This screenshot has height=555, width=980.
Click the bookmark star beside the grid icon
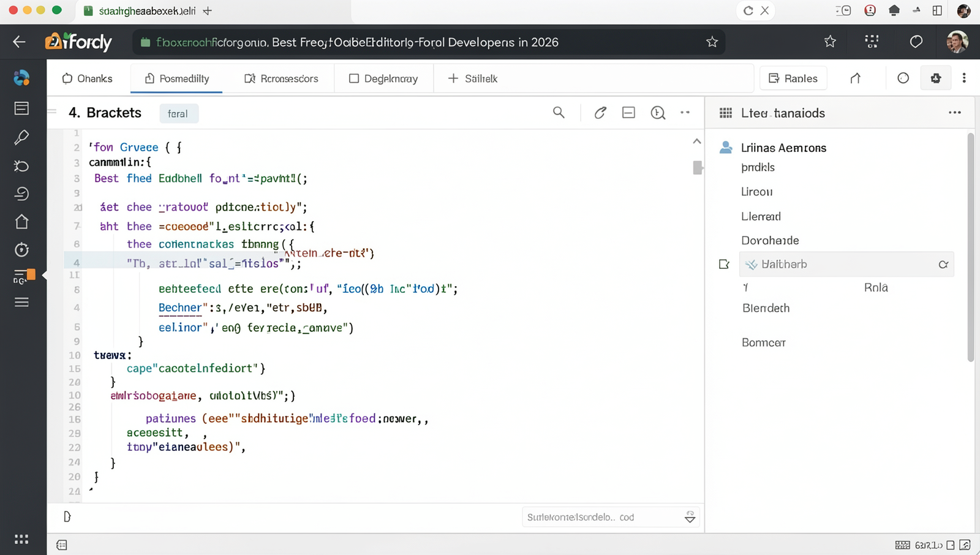point(830,42)
